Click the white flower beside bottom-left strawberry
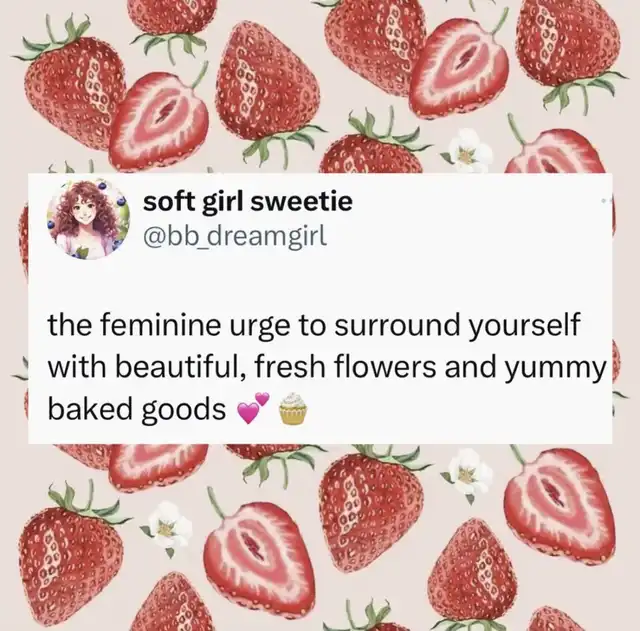Screen dimensions: 640x631 [168, 527]
